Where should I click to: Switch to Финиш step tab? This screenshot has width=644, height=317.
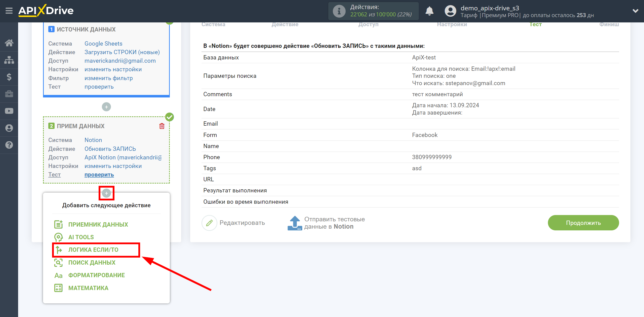coord(609,24)
